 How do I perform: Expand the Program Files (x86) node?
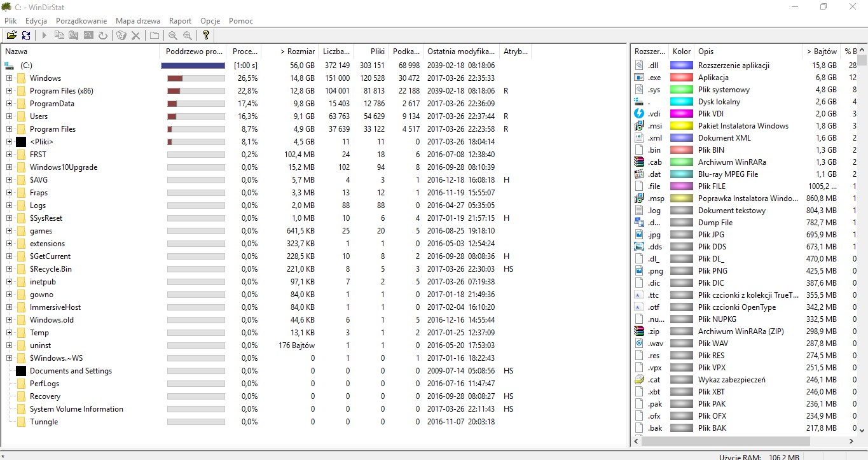click(x=9, y=91)
